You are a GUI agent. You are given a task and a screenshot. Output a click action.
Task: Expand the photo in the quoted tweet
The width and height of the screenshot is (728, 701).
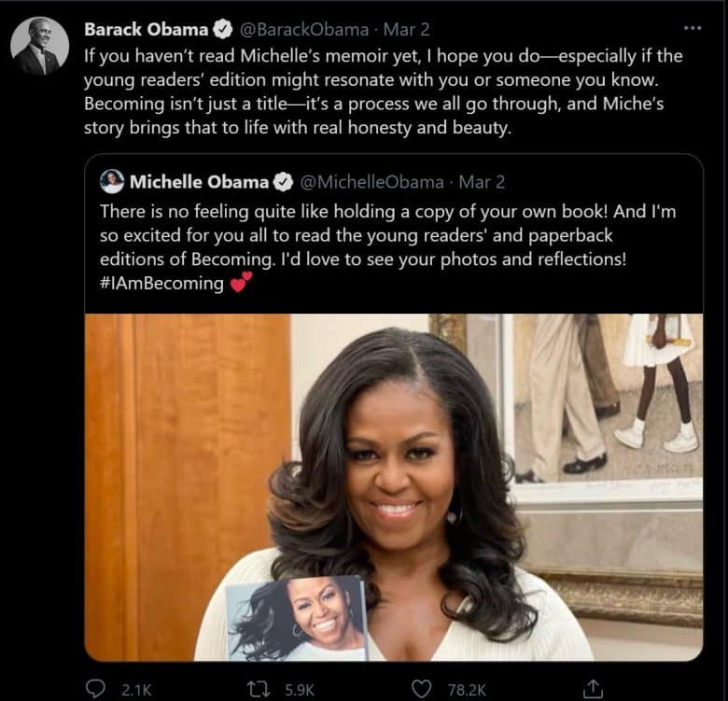(x=394, y=485)
